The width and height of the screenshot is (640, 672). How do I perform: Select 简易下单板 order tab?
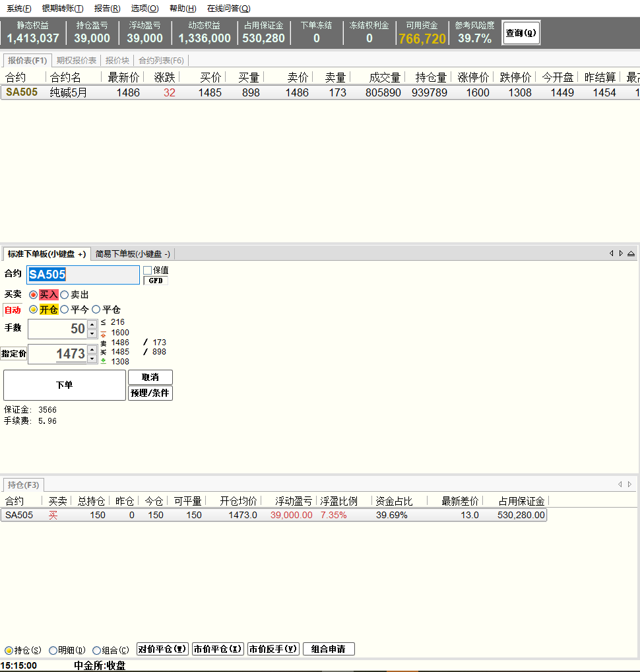click(x=133, y=254)
